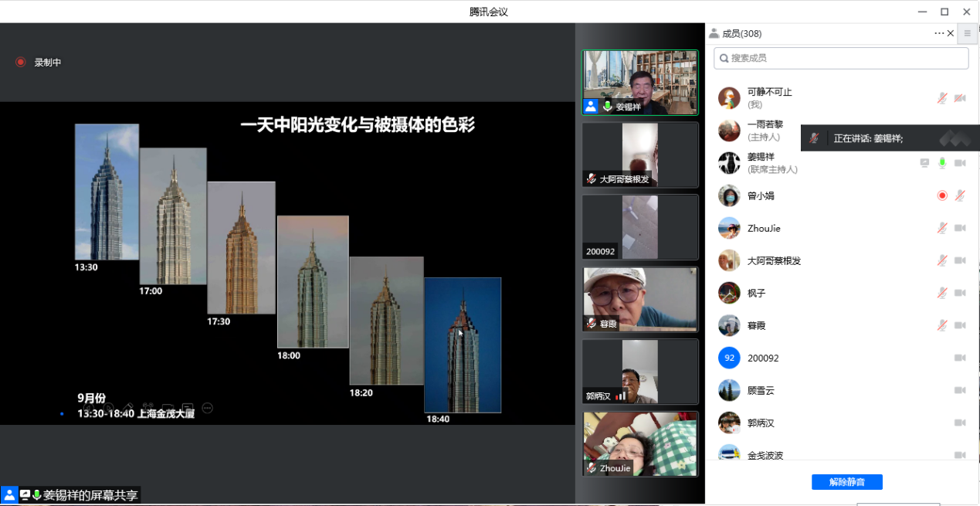
Task: Click the screen share icon beside 姜锡祥
Action: 924,163
